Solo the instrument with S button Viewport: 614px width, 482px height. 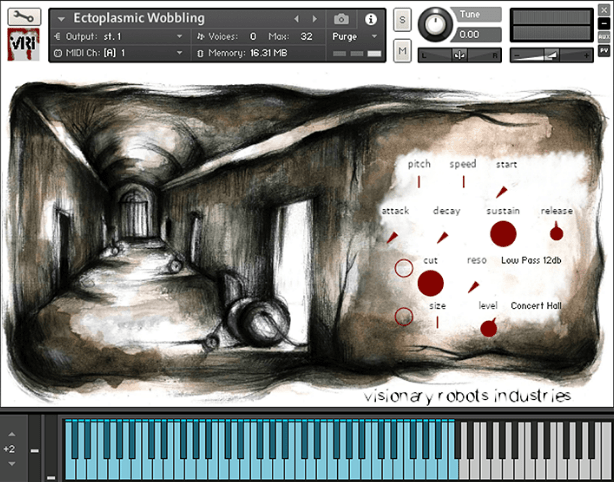(401, 20)
